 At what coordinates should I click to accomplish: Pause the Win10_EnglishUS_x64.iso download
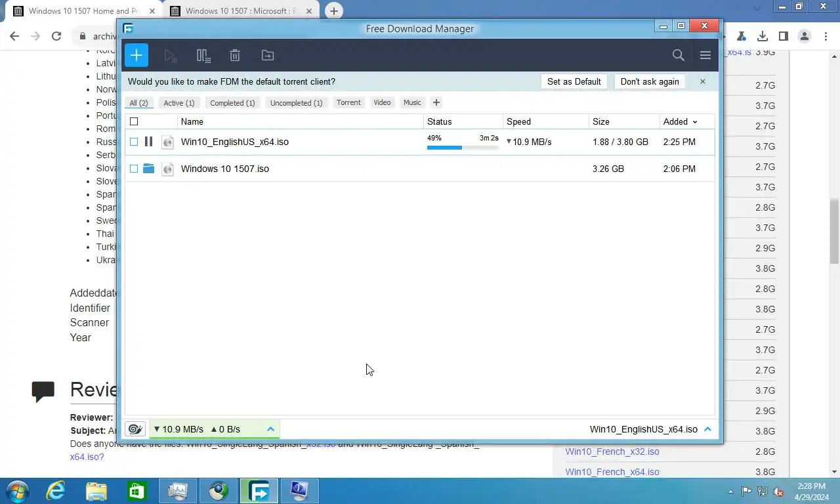148,141
